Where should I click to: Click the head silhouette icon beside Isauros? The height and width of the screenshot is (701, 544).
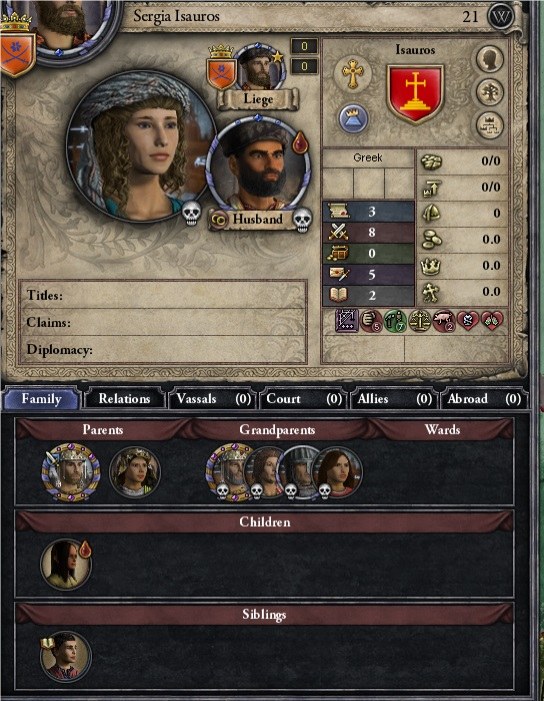coord(489,59)
